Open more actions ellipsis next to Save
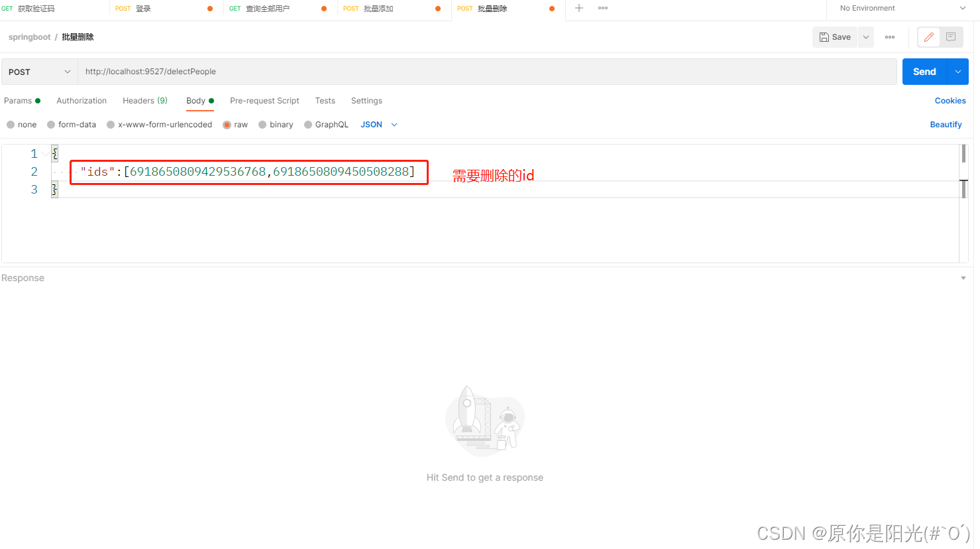The height and width of the screenshot is (549, 980). [890, 37]
